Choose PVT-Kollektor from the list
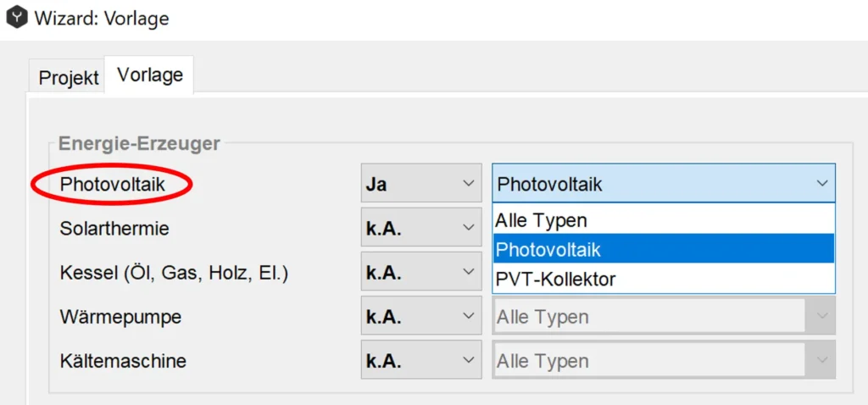Screen dimensions: 868x405 [664, 278]
